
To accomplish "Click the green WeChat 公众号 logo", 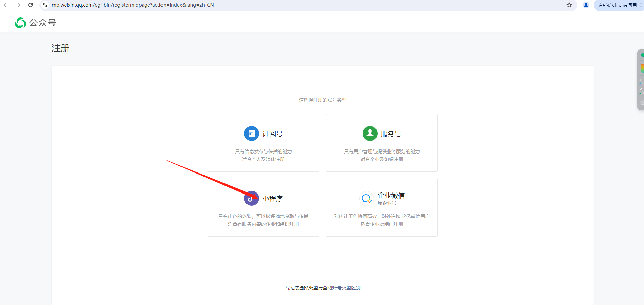I will (21, 23).
